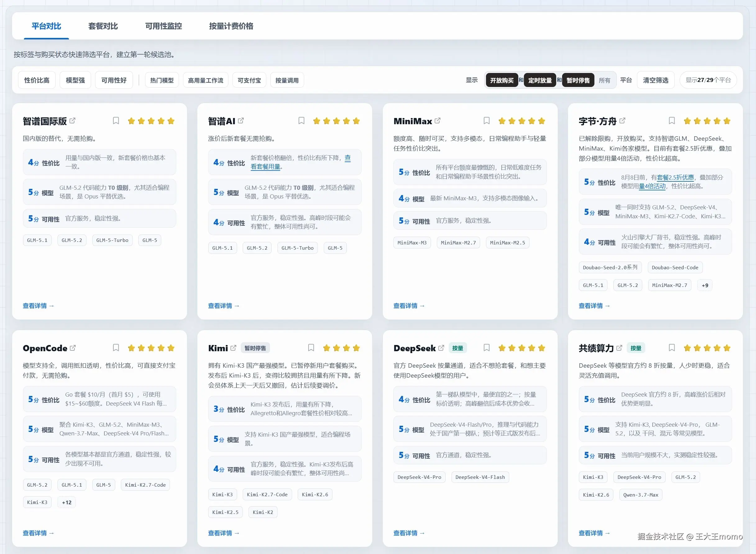Open external link icon beside OpenCode
Image resolution: width=756 pixels, height=554 pixels.
click(x=73, y=348)
